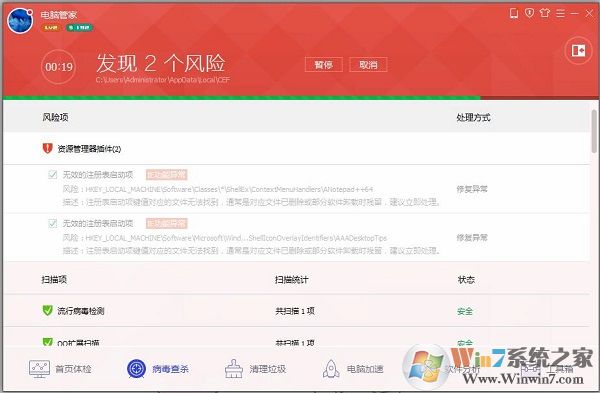600x393 pixels.
Task: Switch to the 首页体检 tab label
Action: pyautogui.click(x=73, y=369)
